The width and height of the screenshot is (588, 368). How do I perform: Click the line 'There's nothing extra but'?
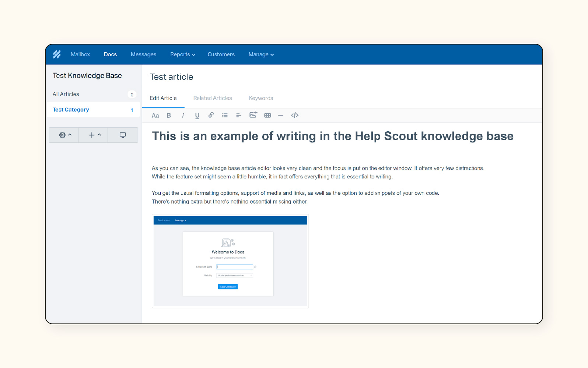click(230, 202)
